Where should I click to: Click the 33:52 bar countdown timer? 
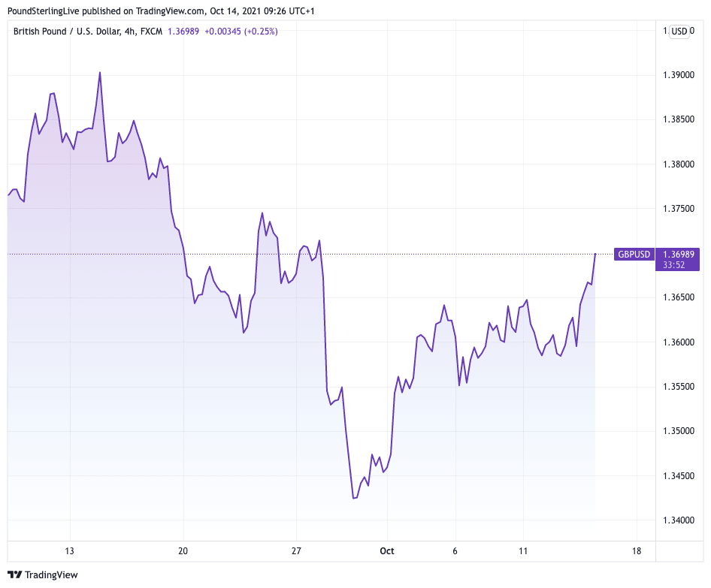click(x=673, y=264)
